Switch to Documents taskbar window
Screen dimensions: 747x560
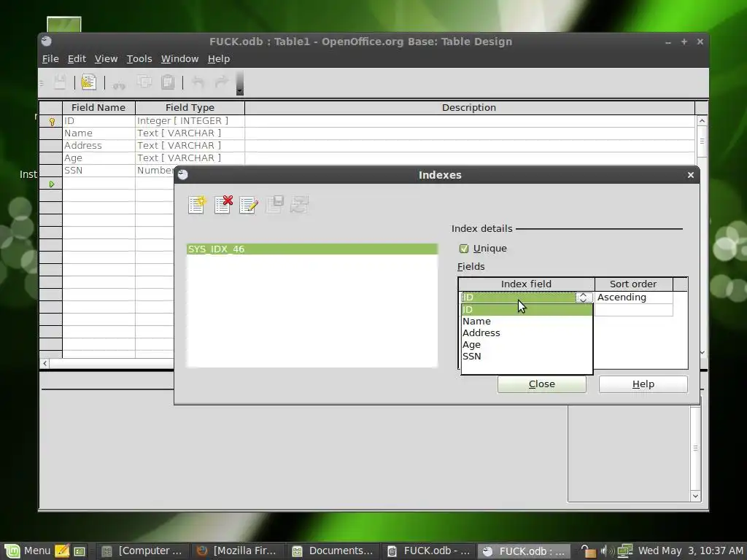click(x=333, y=551)
